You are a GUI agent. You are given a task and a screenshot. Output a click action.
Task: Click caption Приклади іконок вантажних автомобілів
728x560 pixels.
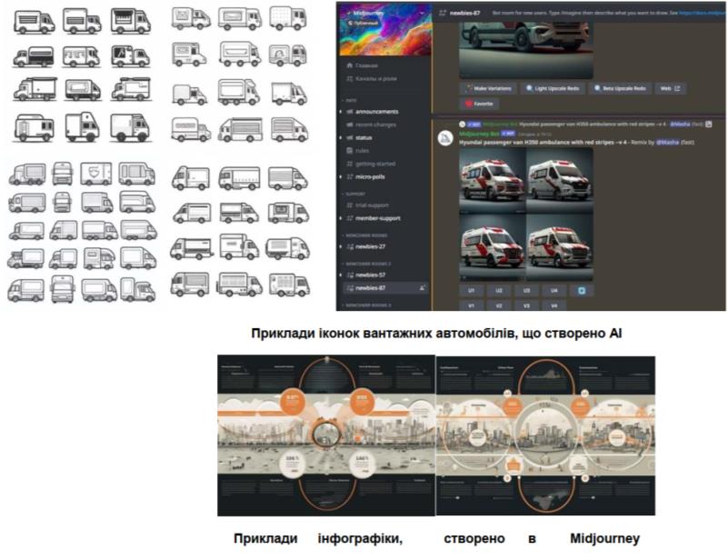(x=436, y=333)
